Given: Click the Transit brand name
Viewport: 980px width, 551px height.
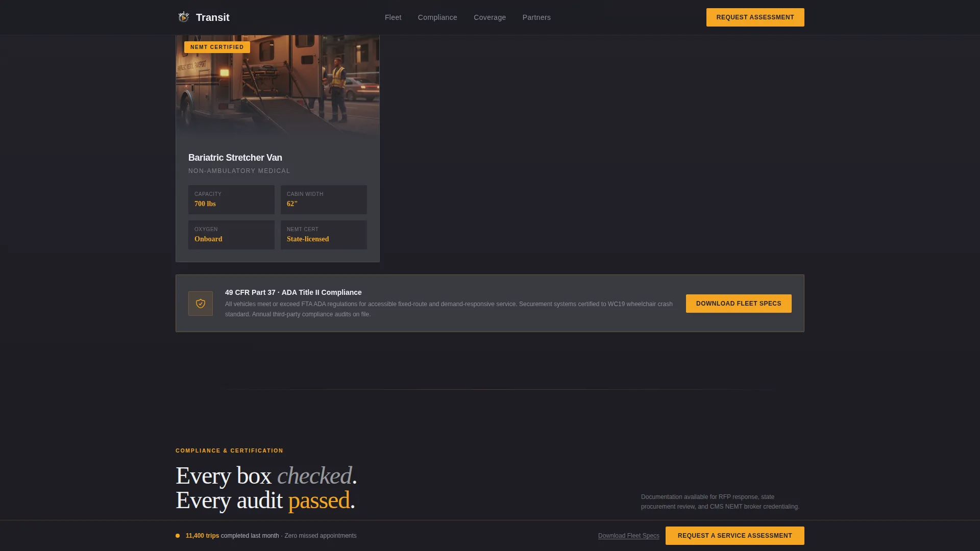Looking at the screenshot, I should click(x=213, y=17).
